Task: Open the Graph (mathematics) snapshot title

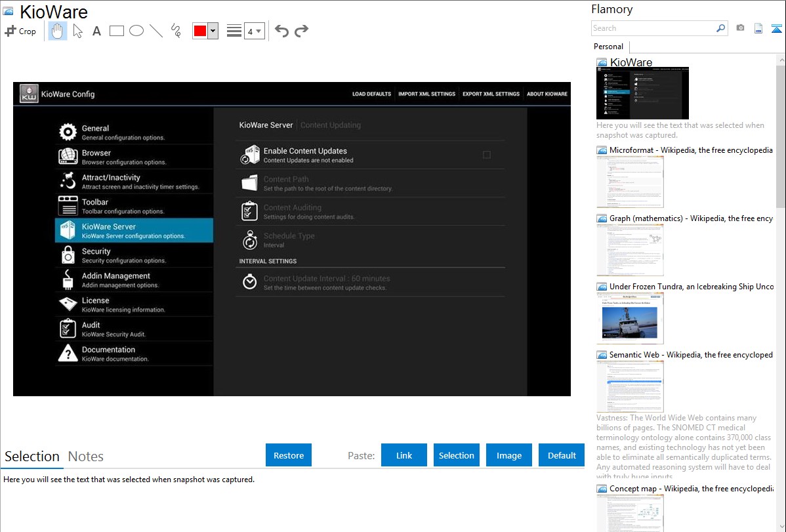Action: [691, 218]
